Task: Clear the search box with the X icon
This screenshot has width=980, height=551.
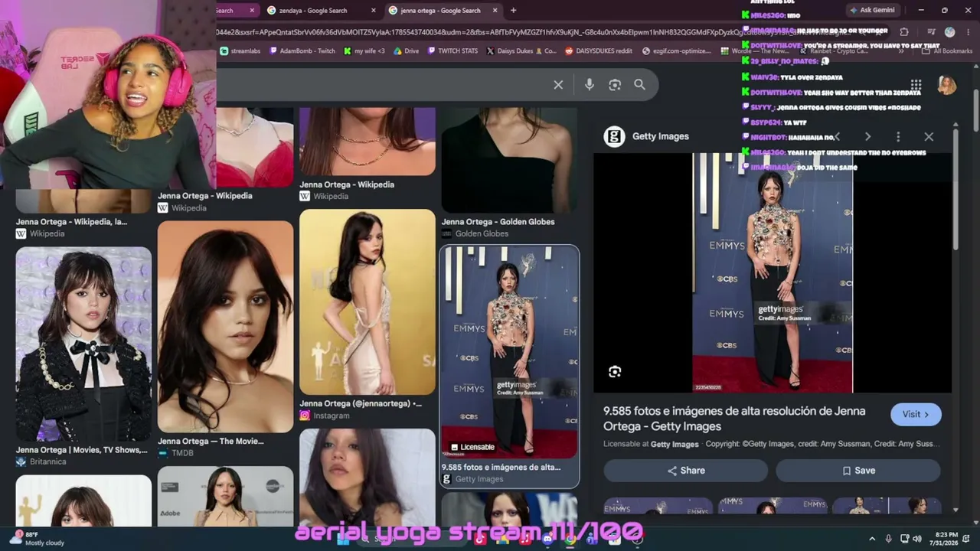Action: point(558,85)
